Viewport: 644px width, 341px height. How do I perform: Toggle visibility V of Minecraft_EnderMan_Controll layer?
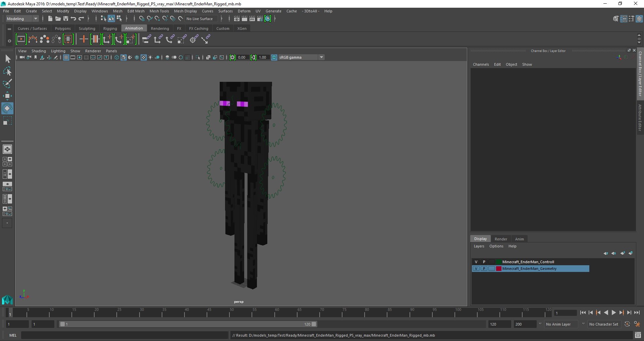point(476,262)
